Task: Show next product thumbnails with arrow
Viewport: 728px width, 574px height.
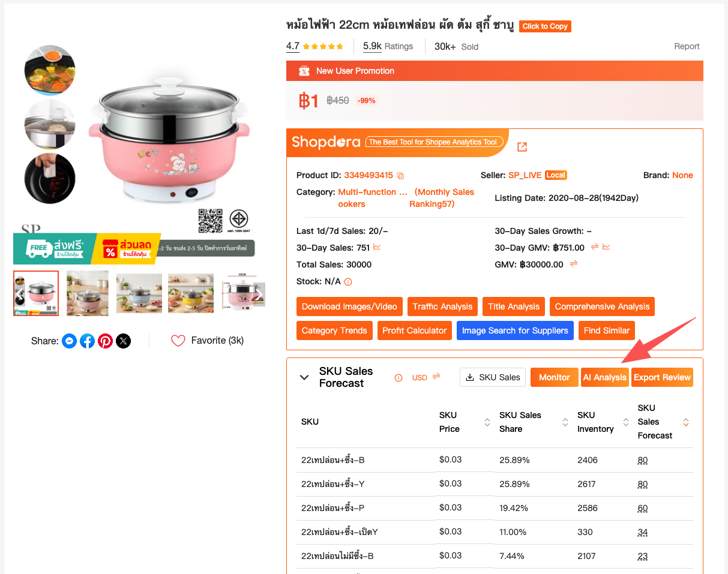Action: 259,294
